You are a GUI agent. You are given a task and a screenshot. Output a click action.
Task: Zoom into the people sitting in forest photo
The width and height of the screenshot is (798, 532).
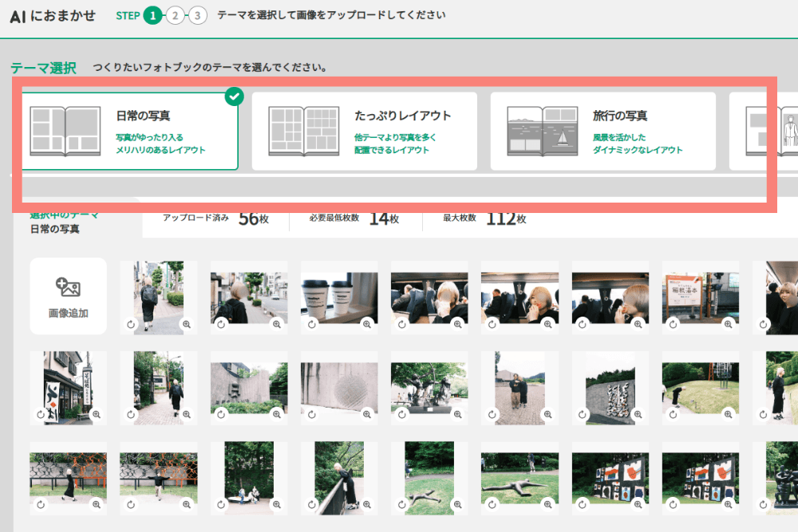[277, 505]
